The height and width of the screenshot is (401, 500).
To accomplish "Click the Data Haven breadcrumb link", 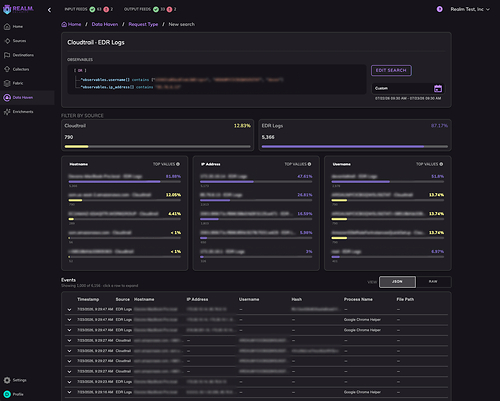I will (x=105, y=24).
